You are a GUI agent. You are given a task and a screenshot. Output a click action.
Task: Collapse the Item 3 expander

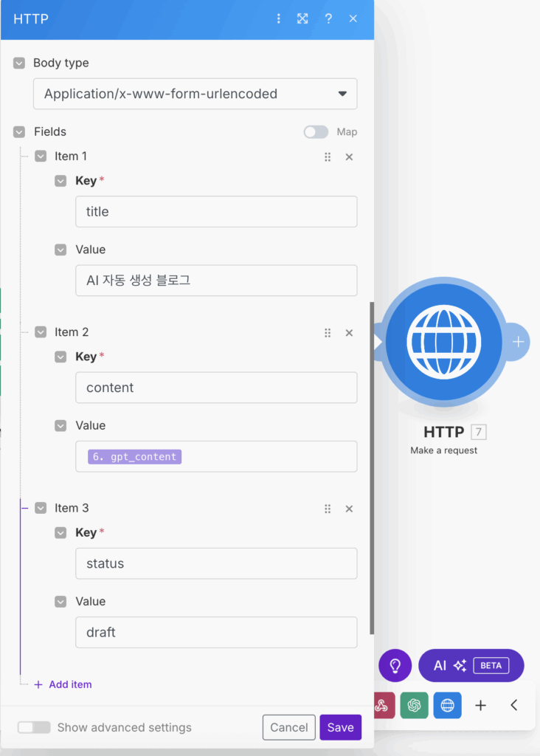41,509
